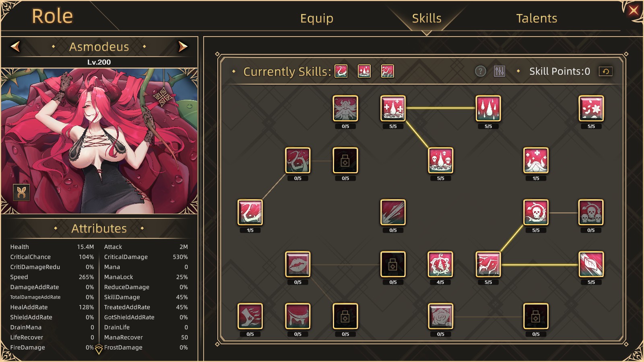Click the butterfly emblem on character portrait
The height and width of the screenshot is (362, 644).
(21, 192)
